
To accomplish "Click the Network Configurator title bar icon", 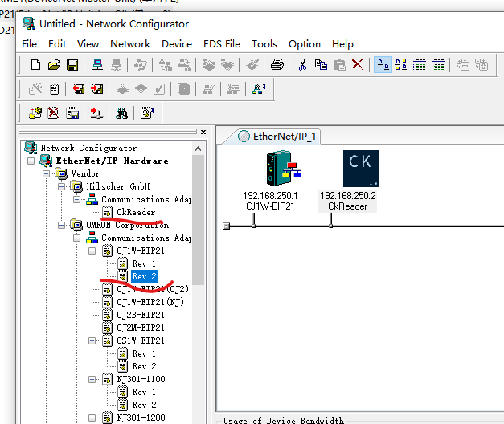I will pyautogui.click(x=29, y=23).
